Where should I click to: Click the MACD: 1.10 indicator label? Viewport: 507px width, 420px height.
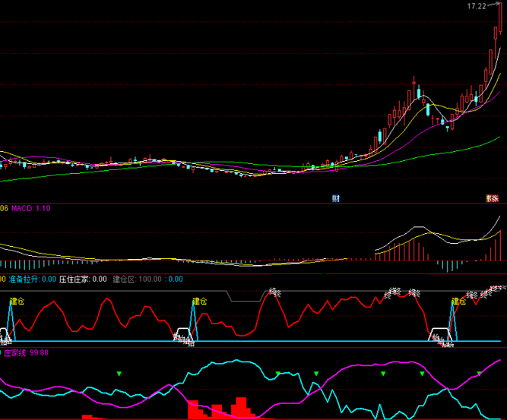coord(31,208)
